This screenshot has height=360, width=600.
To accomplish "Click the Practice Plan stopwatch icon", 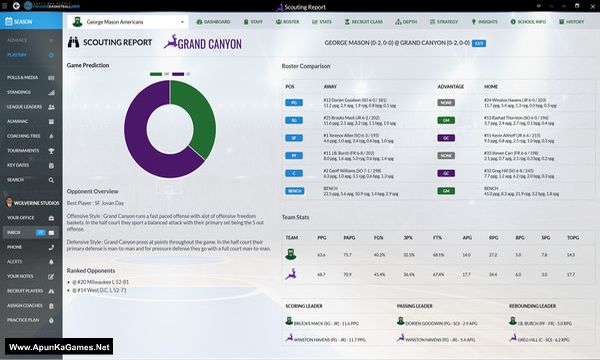I will click(x=51, y=320).
